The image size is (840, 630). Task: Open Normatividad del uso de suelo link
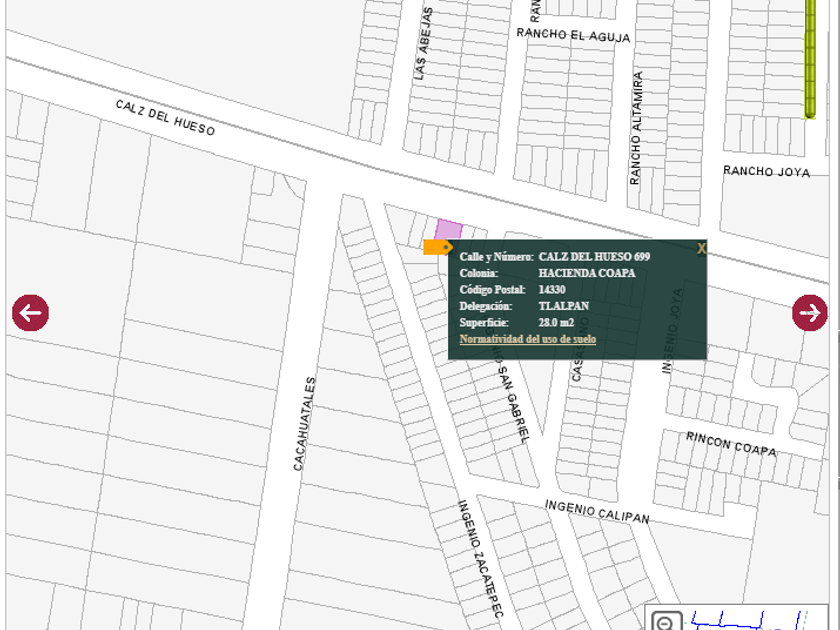(528, 339)
